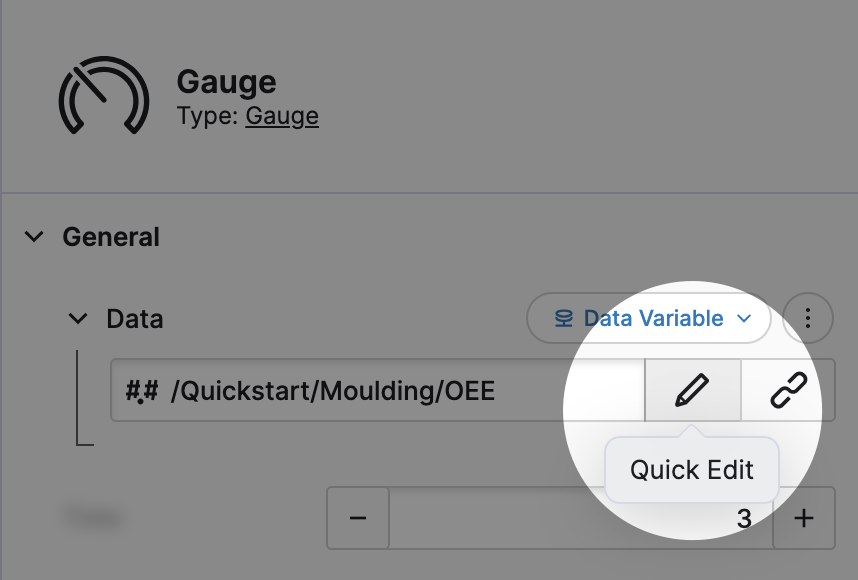Click the Gauge widget icon
This screenshot has width=858, height=580.
tap(104, 100)
